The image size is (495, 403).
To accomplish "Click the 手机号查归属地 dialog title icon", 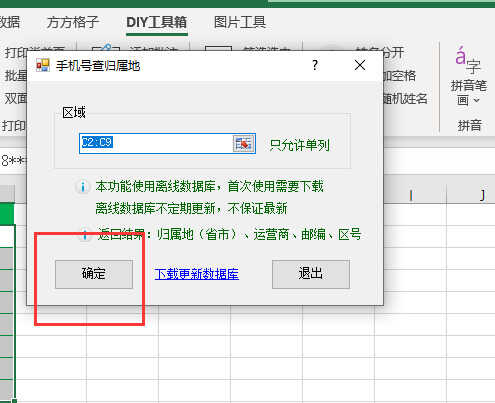I will click(43, 65).
